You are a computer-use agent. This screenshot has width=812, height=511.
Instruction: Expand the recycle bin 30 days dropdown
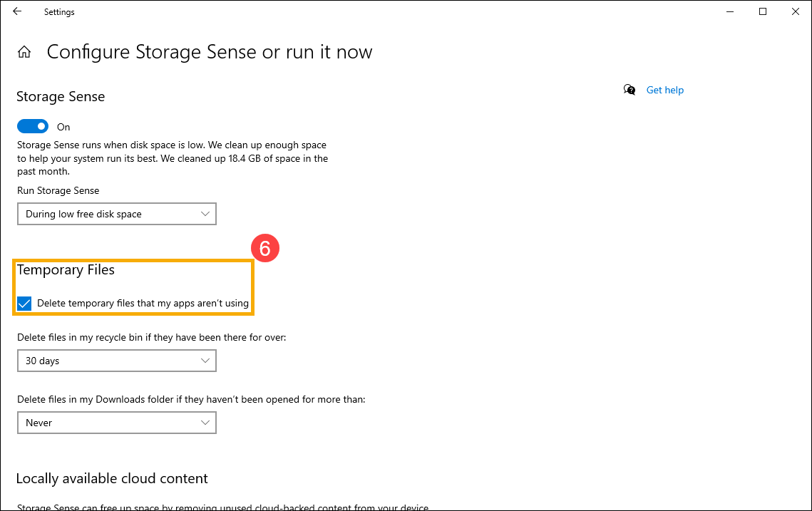point(116,361)
